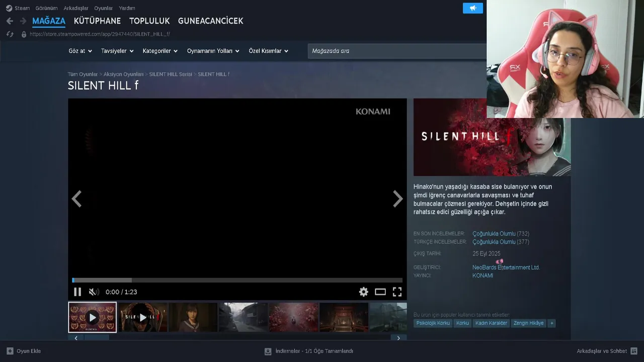
Task: Go back with the left arrow
Action: [x=10, y=21]
